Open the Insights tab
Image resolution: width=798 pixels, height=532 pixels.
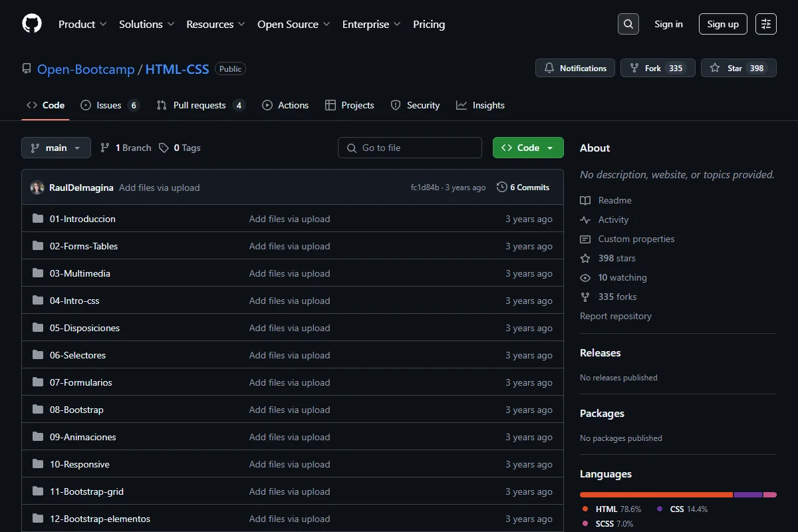pyautogui.click(x=480, y=105)
